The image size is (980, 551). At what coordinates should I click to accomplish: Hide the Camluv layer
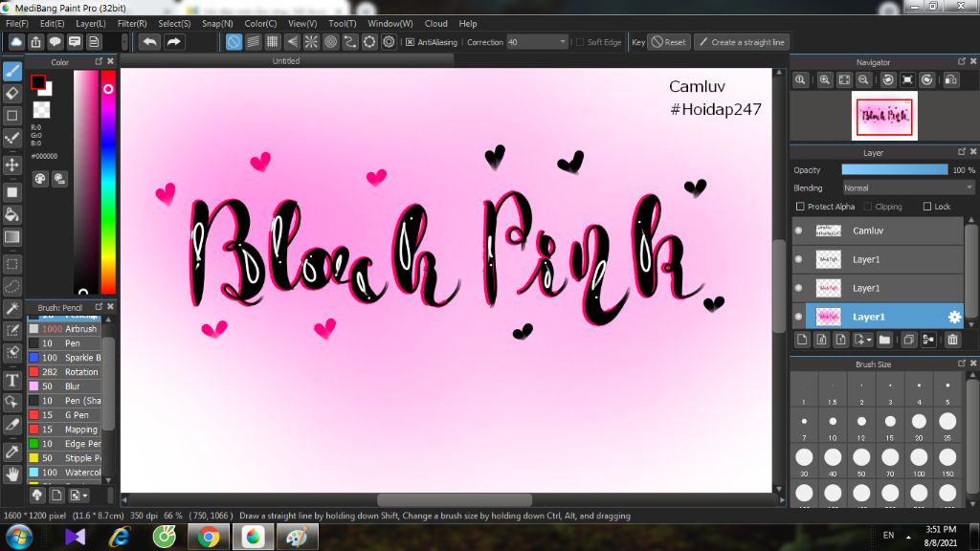(x=799, y=231)
